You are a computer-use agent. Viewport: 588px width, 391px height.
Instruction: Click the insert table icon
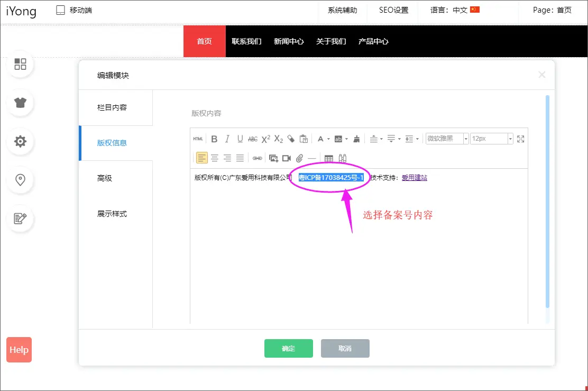coord(328,158)
